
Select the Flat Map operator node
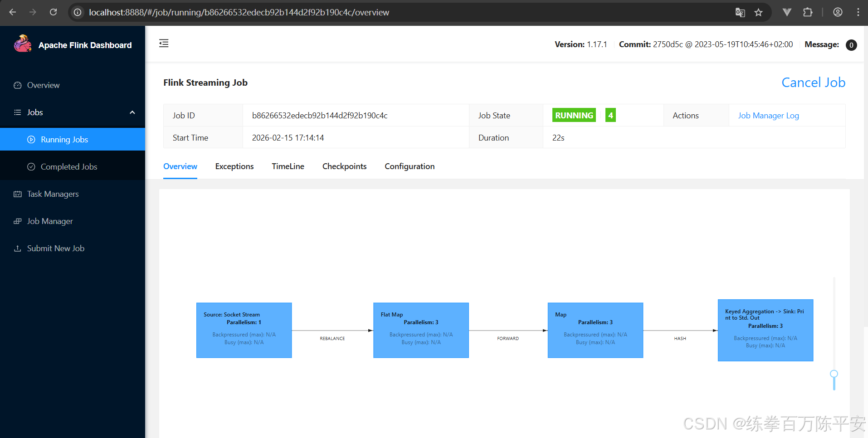click(x=421, y=330)
